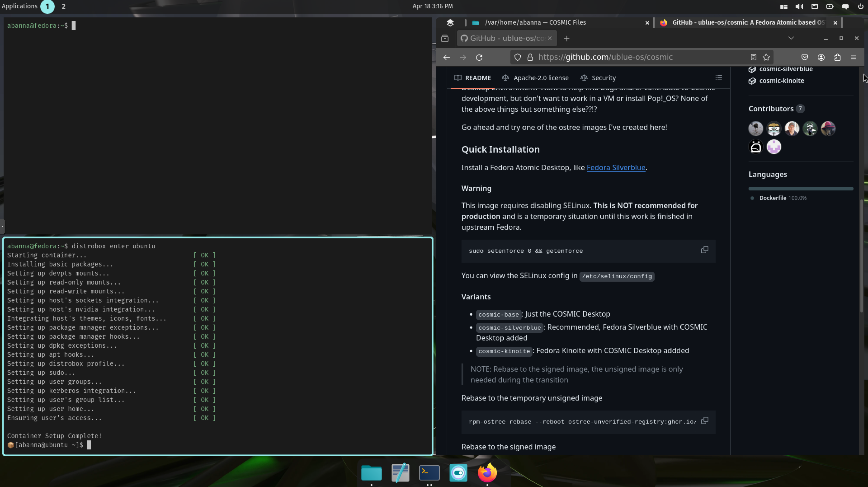Open the date and time panel applet

pyautogui.click(x=433, y=6)
